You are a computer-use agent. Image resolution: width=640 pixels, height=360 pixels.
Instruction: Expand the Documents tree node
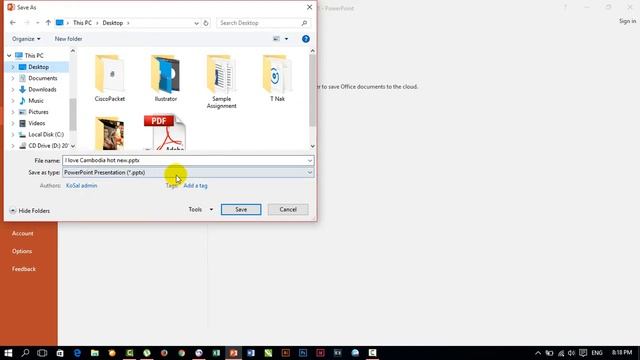pyautogui.click(x=13, y=78)
